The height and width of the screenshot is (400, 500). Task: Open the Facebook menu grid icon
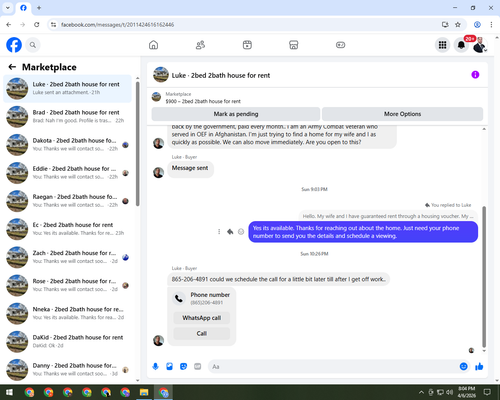coord(442,45)
